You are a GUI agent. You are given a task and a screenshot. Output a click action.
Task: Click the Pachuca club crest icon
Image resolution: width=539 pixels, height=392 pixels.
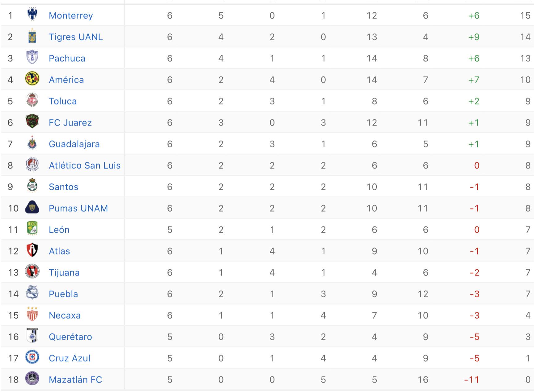pos(32,57)
